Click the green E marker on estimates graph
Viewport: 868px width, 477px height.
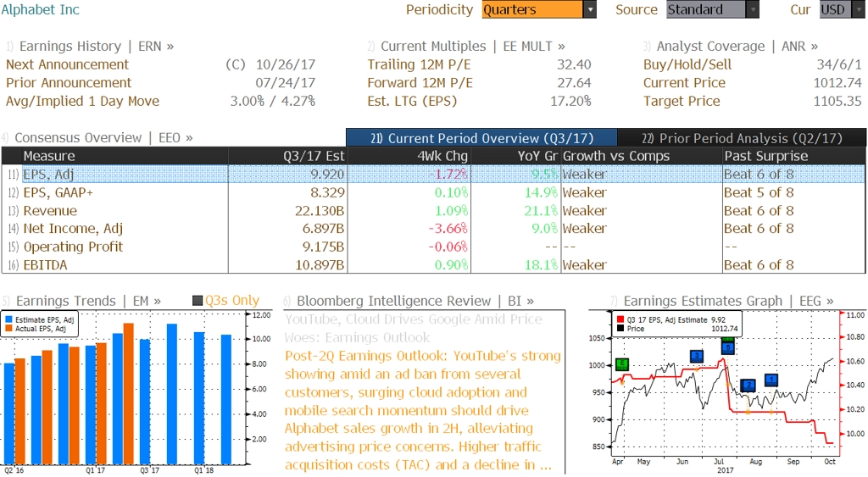[623, 363]
